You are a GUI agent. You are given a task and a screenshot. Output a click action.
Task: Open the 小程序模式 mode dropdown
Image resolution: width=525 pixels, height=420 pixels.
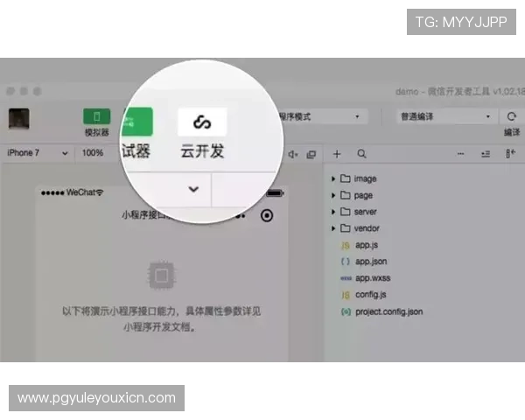322,116
